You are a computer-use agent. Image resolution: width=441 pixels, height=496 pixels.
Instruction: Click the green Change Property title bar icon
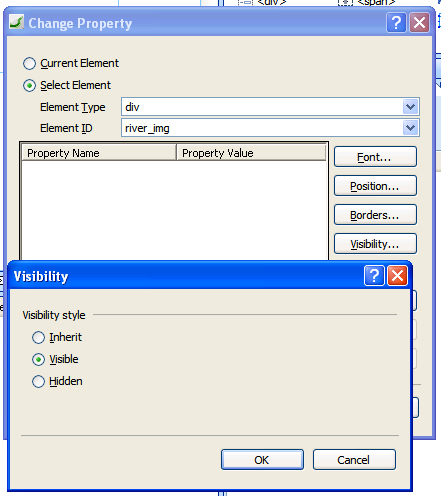click(16, 23)
